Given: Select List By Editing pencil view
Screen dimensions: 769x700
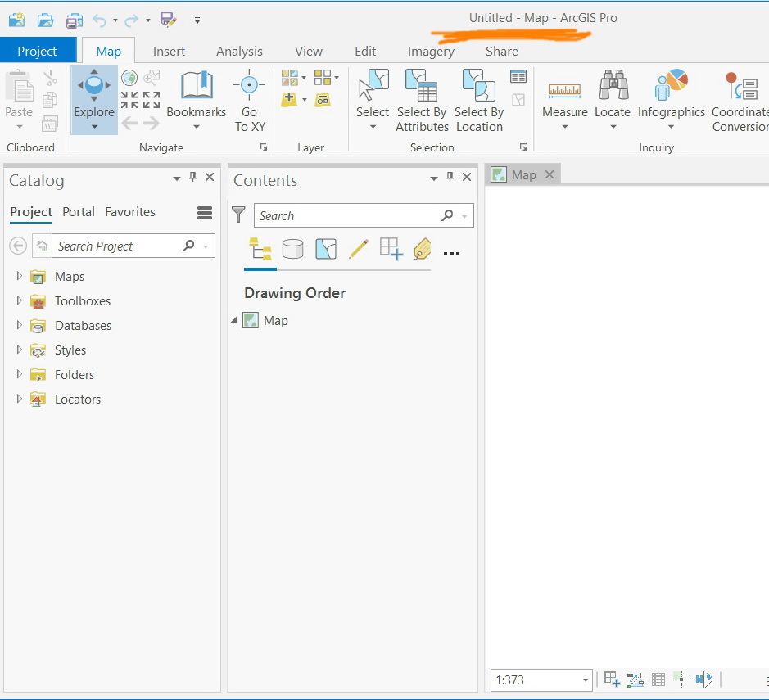Looking at the screenshot, I should 359,249.
